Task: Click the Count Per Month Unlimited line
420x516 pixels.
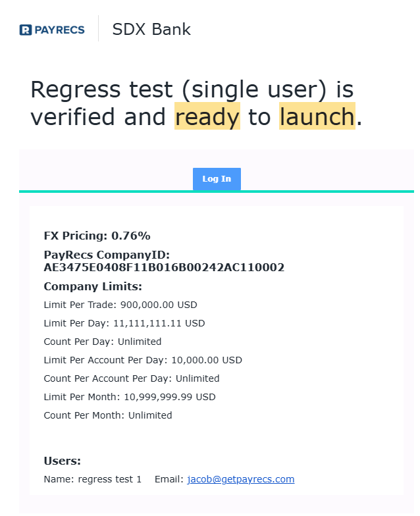Action: click(108, 415)
